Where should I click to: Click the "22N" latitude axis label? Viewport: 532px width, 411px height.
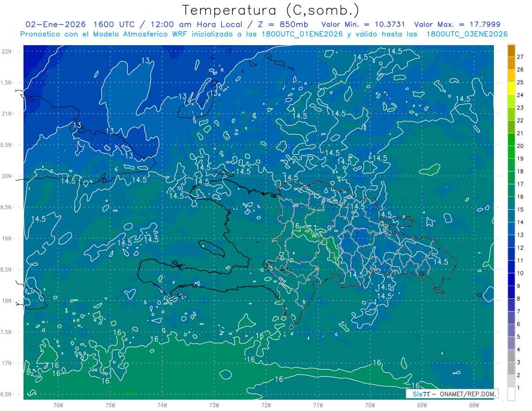7,51
